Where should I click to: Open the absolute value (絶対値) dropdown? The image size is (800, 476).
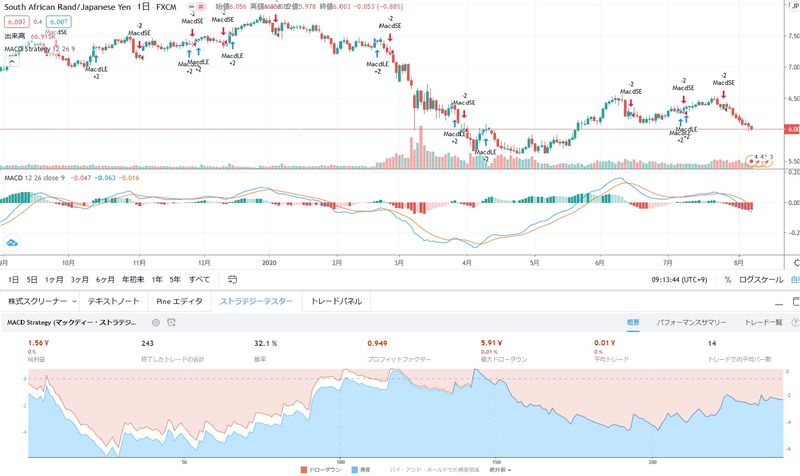point(499,468)
